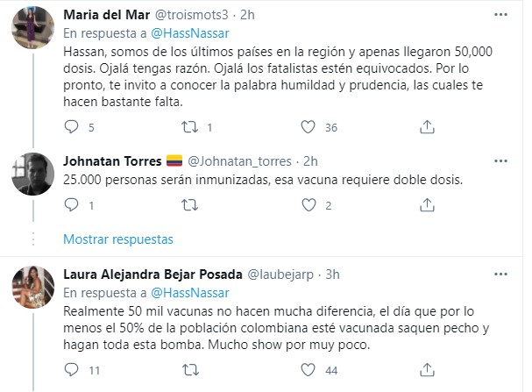
Task: Share Maria del Mar's tweet
Action: click(x=424, y=127)
